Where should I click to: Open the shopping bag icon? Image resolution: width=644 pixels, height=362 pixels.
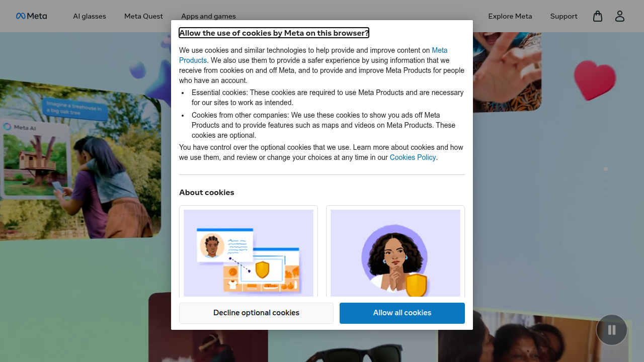coord(598,16)
